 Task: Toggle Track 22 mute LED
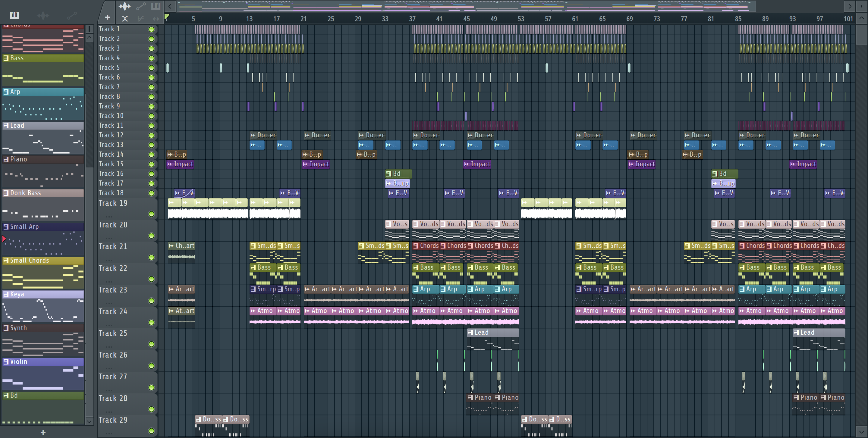click(152, 279)
